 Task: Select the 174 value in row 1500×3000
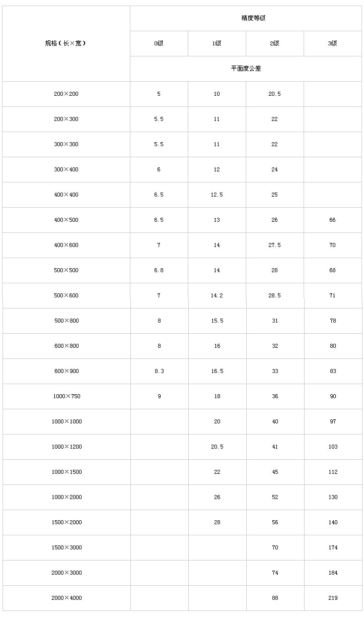[x=333, y=547]
